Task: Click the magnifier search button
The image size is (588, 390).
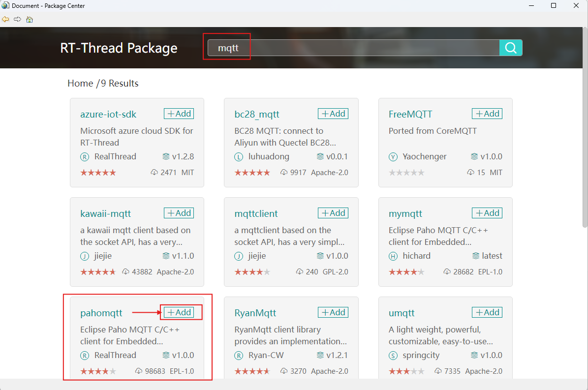Action: (511, 48)
